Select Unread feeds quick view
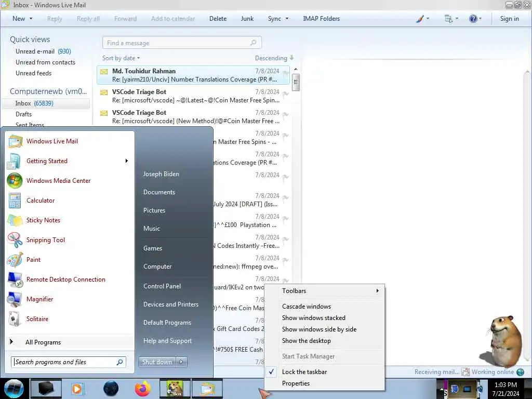Screen dimensions: 532x399 point(33,73)
